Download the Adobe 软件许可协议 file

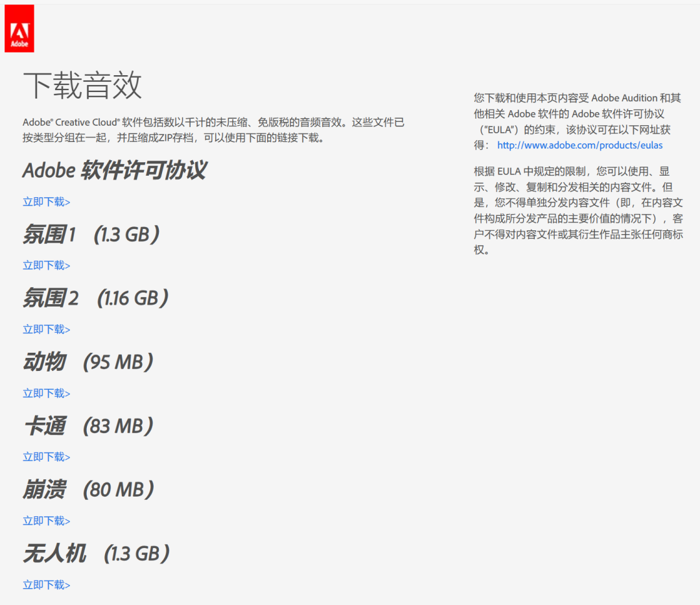(x=47, y=202)
